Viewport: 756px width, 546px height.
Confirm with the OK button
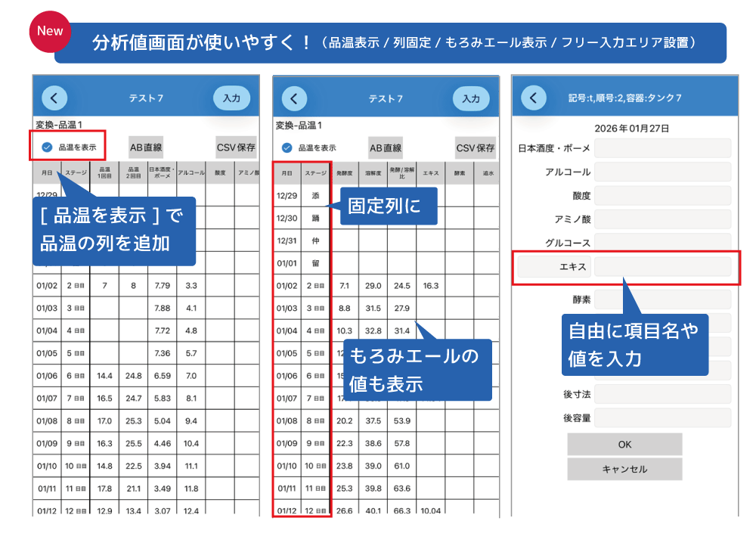tap(624, 444)
